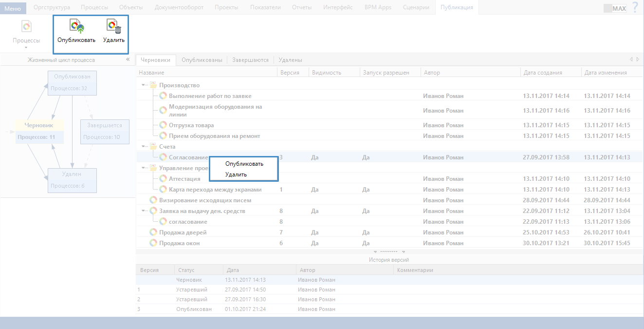644x329 pixels.
Task: Open the Удалены tab
Action: (x=290, y=60)
